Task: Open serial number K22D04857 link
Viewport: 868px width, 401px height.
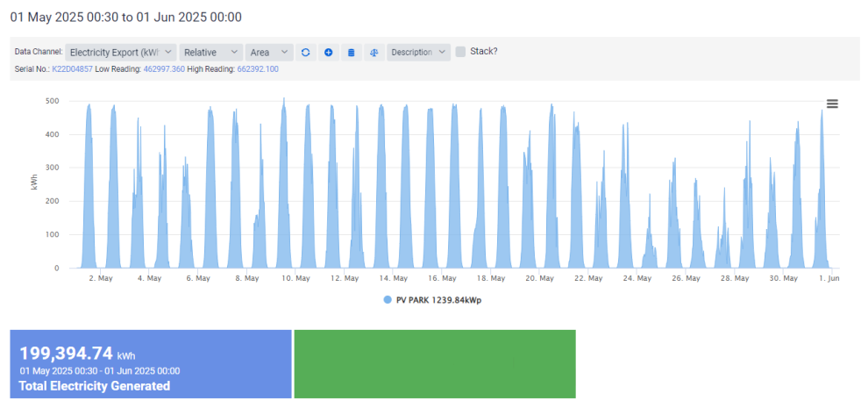Action: (72, 68)
